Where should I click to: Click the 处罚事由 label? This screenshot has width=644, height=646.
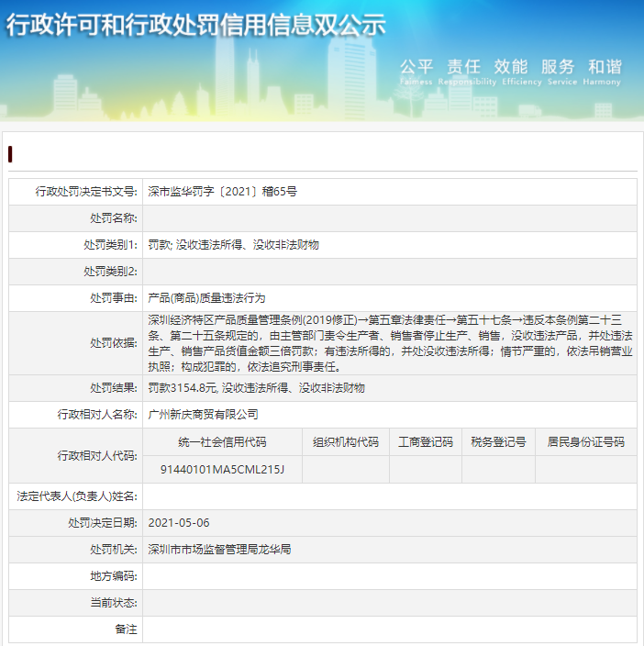coord(114,298)
